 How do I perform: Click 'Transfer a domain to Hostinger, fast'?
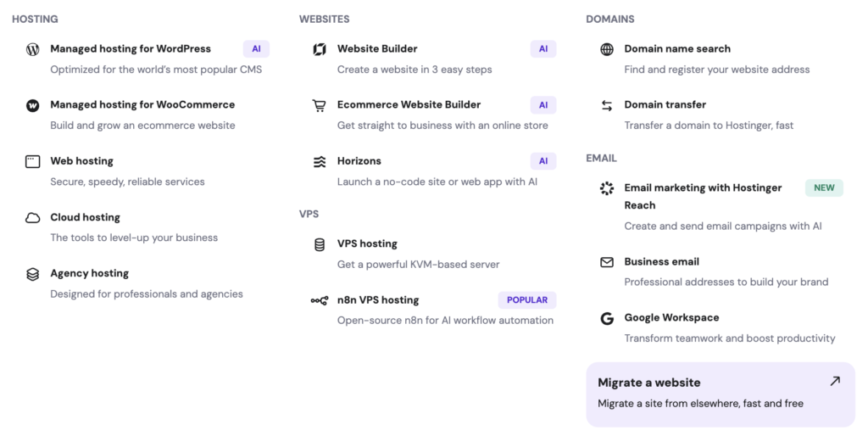pyautogui.click(x=709, y=126)
